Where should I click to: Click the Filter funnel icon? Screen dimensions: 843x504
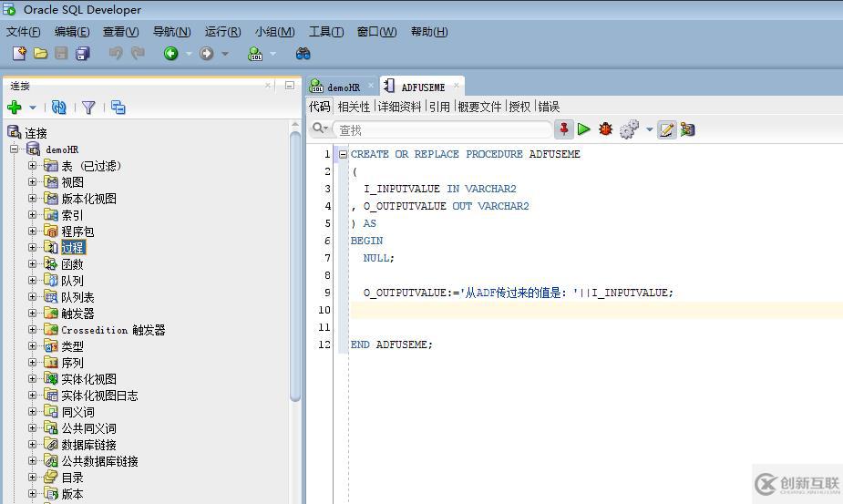(88, 108)
